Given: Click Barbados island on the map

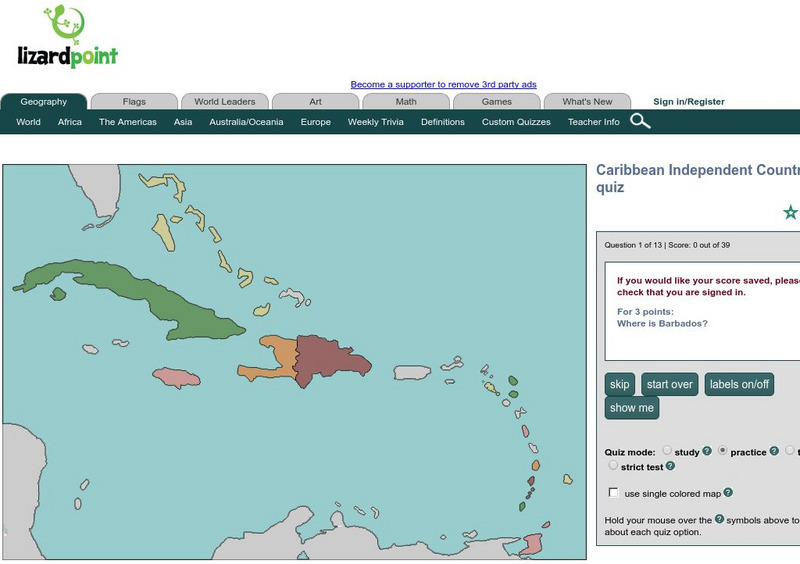Looking at the screenshot, I should (x=568, y=479).
